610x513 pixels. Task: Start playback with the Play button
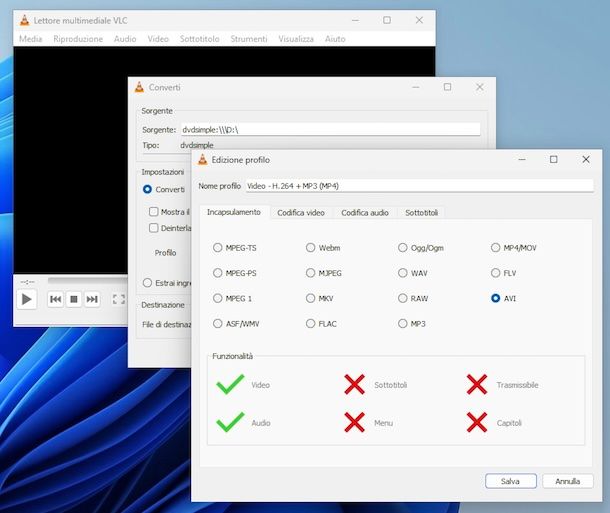coord(26,299)
